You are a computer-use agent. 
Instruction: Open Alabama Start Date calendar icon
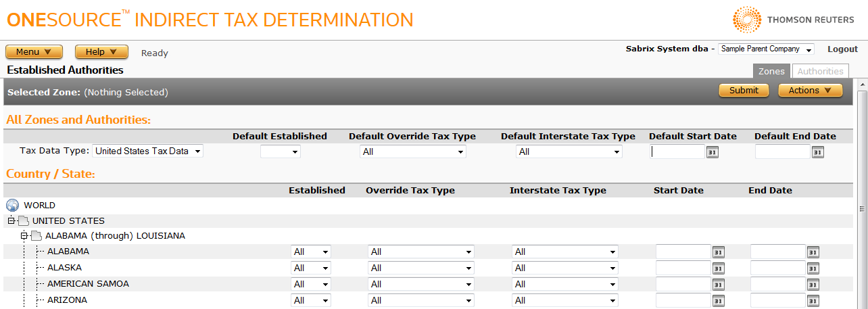click(x=718, y=252)
